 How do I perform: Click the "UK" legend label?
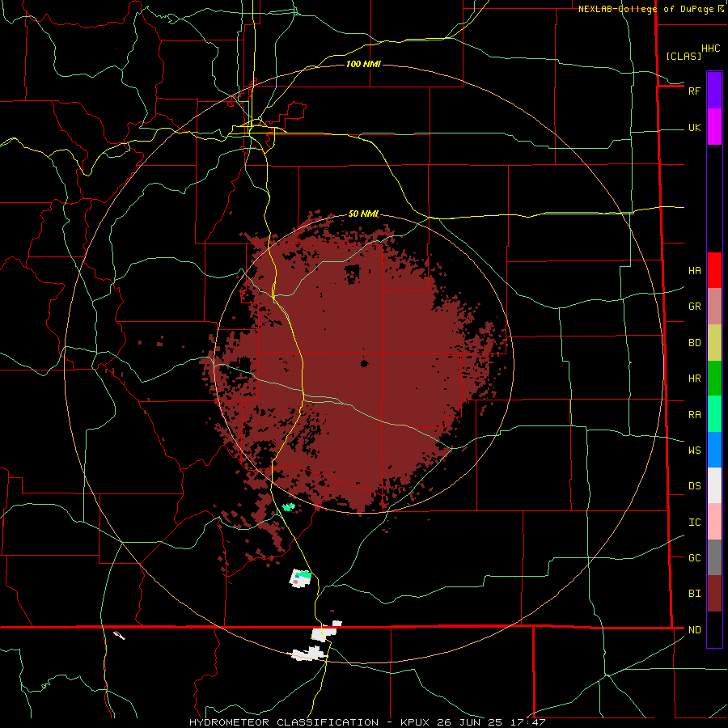694,127
